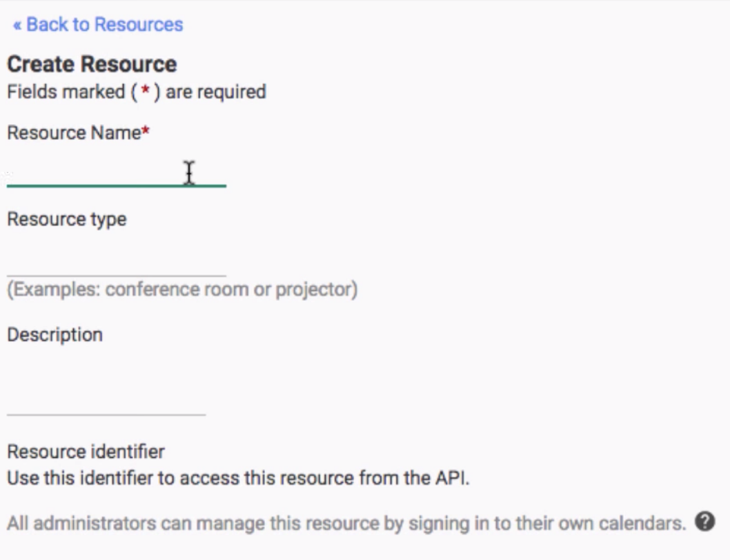730x560 pixels.
Task: Click the red asterisk beside Resource Name
Action: [x=146, y=132]
